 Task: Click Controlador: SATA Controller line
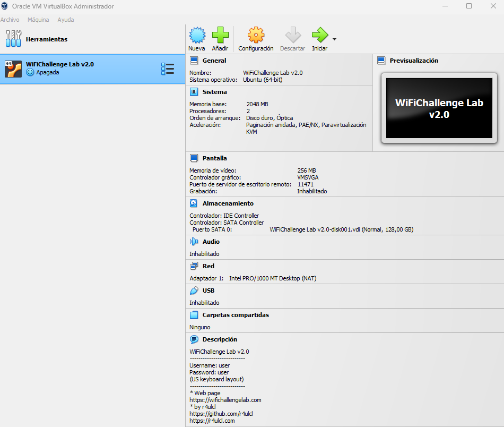[x=227, y=223]
